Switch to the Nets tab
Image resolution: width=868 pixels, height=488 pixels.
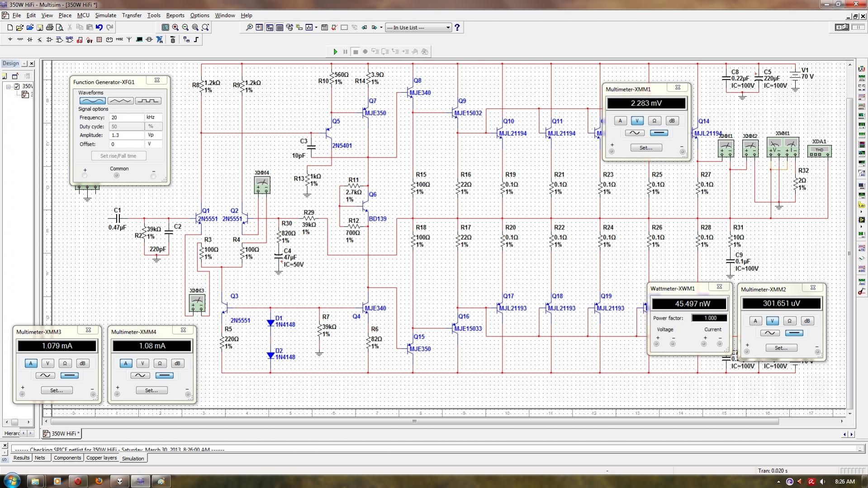[40, 458]
